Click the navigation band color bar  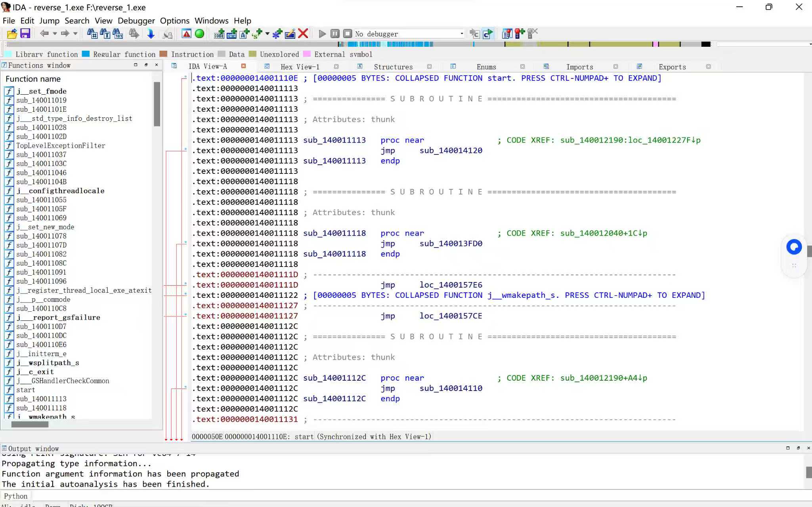pos(396,44)
